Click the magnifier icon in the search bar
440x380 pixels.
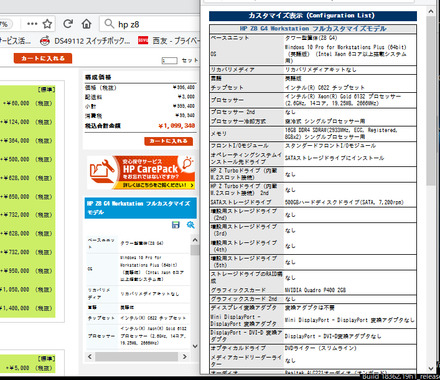pyautogui.click(x=109, y=24)
